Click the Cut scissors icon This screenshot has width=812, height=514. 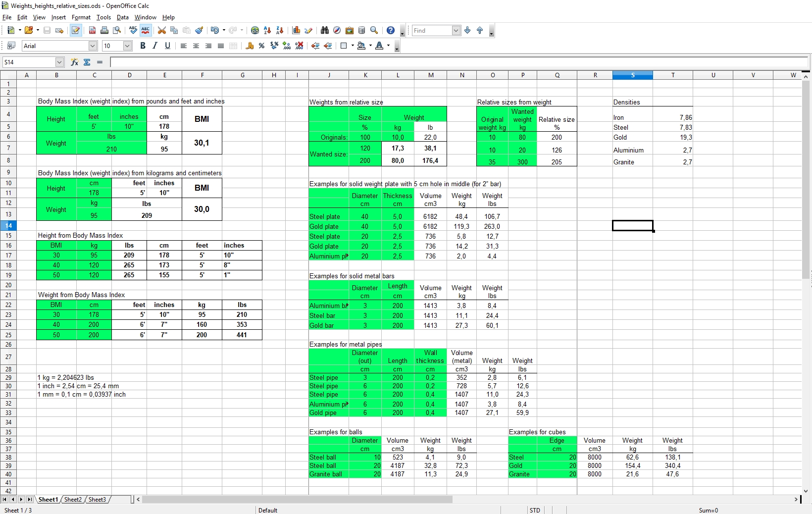162,30
